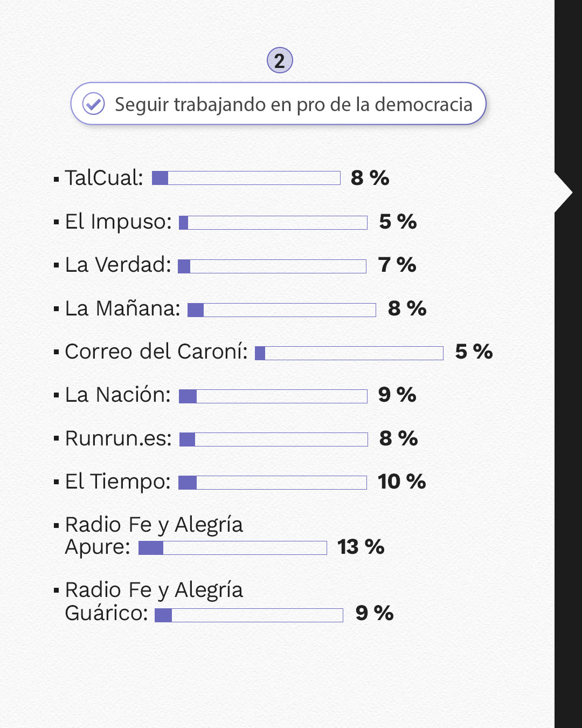Click the checkmark icon beside Seguir trabajando
This screenshot has height=728, width=582.
click(93, 104)
